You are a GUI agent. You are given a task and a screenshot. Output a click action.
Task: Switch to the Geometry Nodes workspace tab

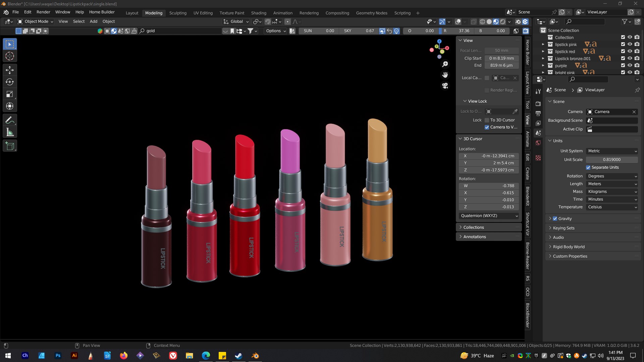[372, 13]
